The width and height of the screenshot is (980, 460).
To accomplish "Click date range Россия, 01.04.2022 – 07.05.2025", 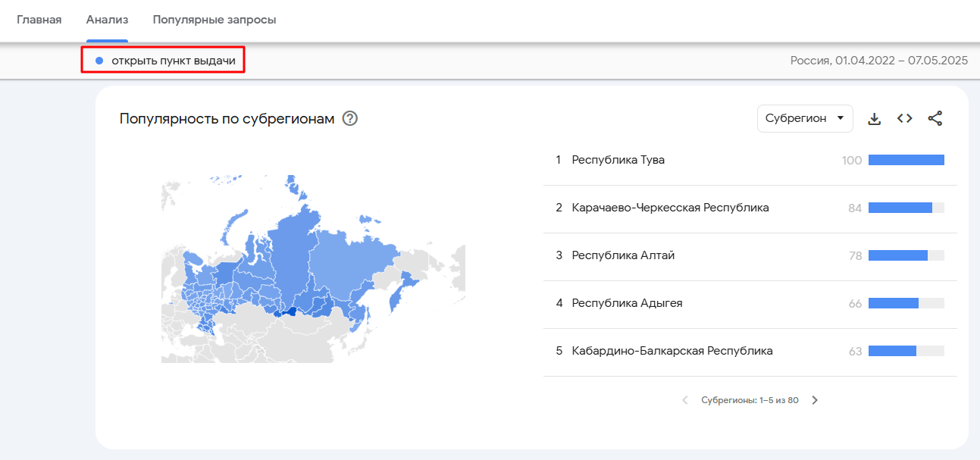I will (879, 61).
